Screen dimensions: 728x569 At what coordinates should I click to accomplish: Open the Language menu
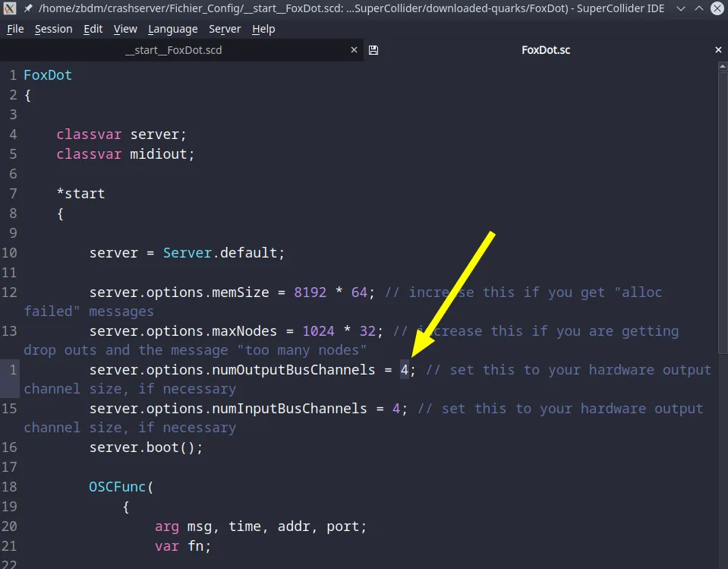tap(172, 29)
